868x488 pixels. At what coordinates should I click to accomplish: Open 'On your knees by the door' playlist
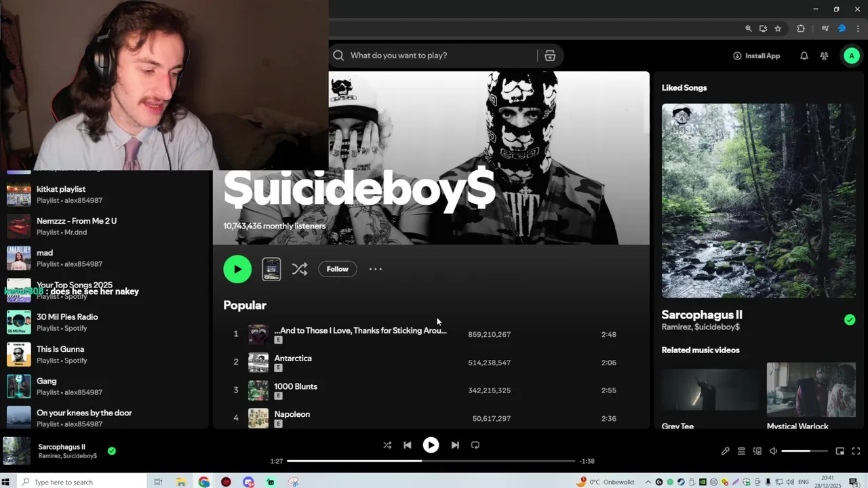tap(108, 418)
